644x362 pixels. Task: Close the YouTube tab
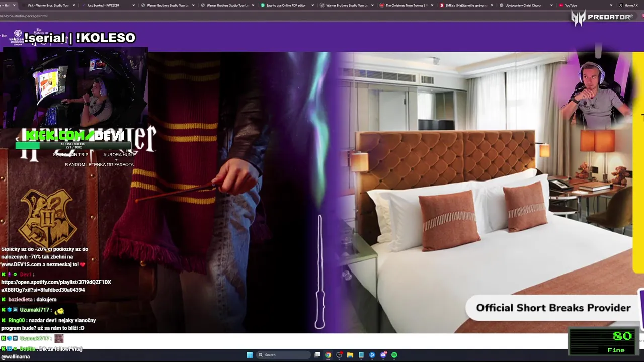tap(611, 5)
